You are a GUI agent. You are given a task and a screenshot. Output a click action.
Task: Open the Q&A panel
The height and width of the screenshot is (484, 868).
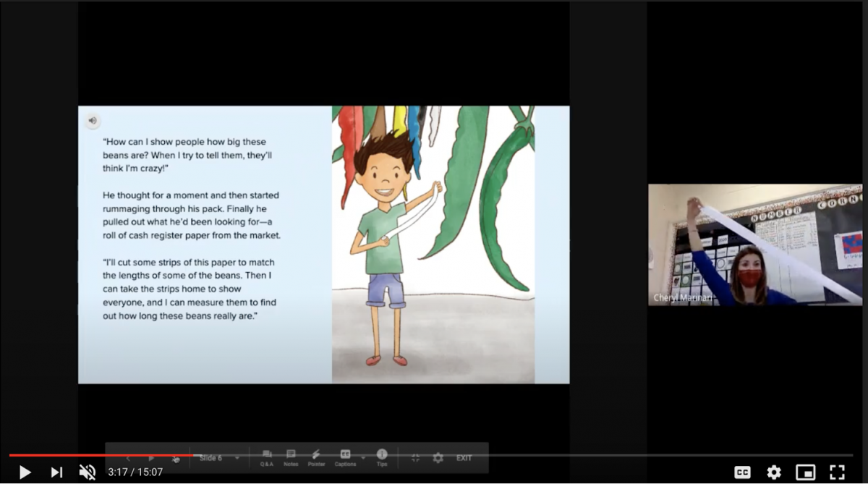pos(267,458)
